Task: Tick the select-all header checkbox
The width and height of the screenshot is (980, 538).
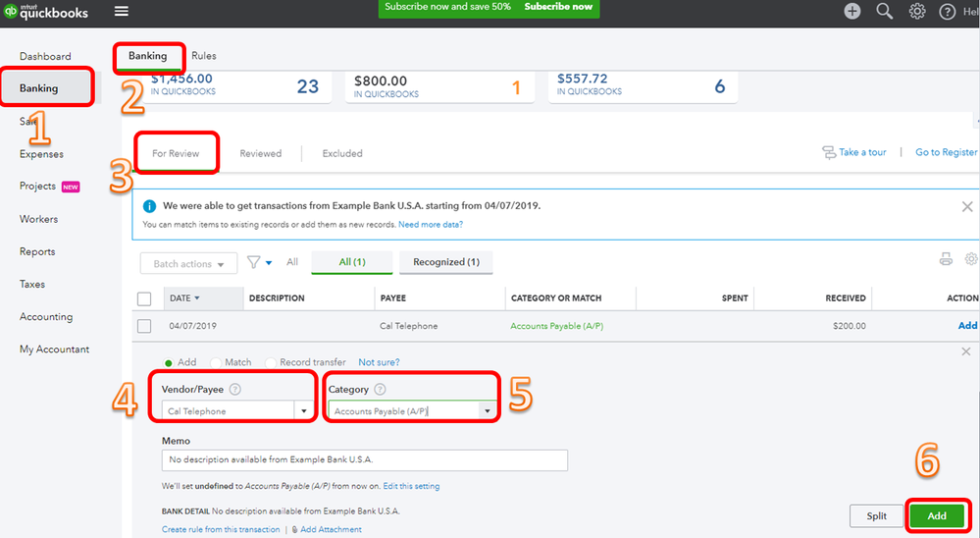Action: tap(144, 298)
